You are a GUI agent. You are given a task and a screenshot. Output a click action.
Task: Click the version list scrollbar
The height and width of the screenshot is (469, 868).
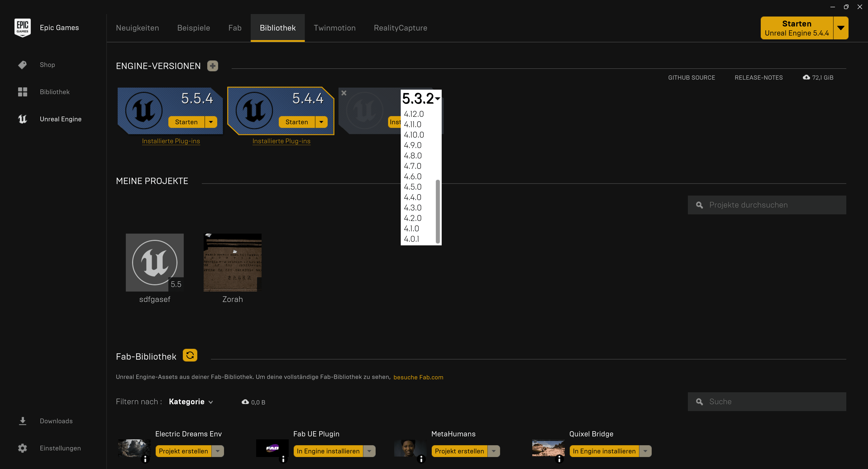(x=438, y=211)
